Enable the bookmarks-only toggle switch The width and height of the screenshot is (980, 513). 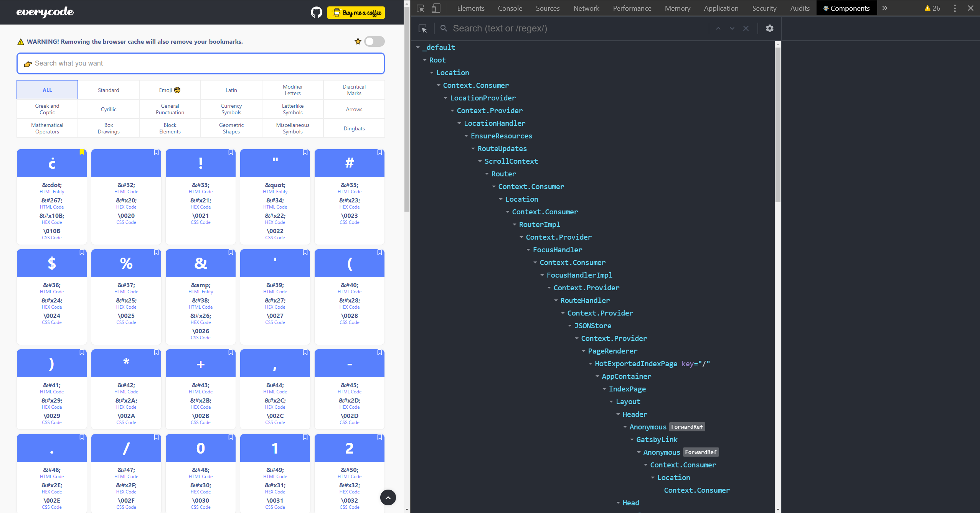pos(374,41)
